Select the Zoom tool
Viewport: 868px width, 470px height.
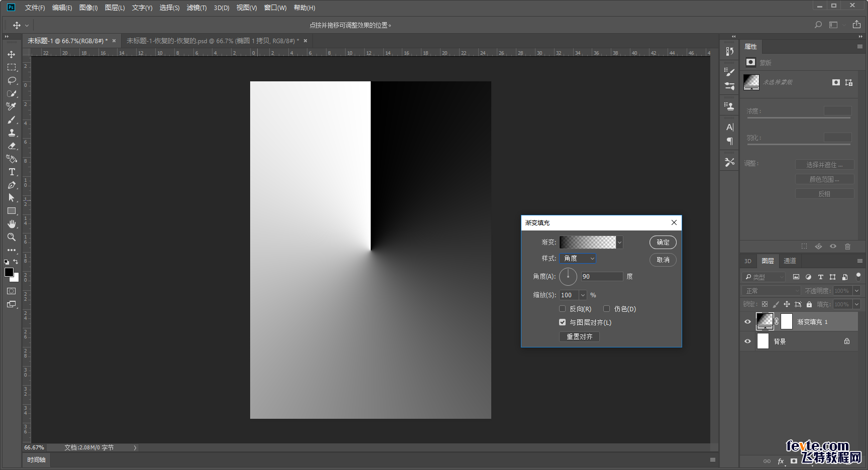pos(12,237)
